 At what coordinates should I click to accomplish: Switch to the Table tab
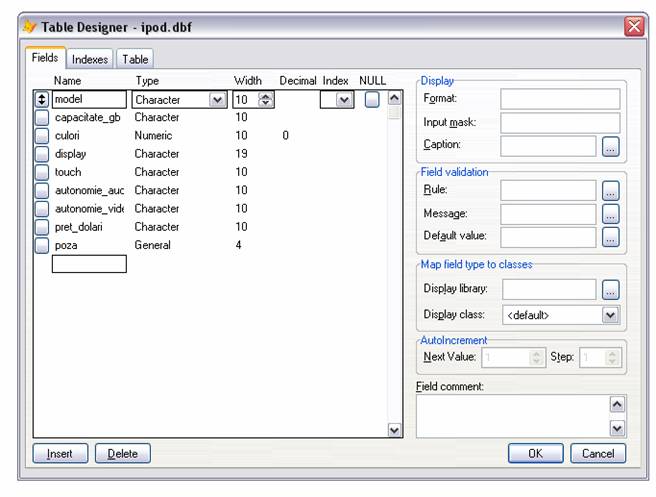tap(135, 60)
